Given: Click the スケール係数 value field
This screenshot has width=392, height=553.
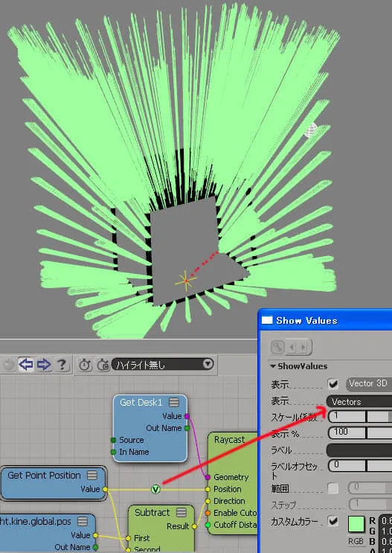Looking at the screenshot, I should click(x=347, y=417).
